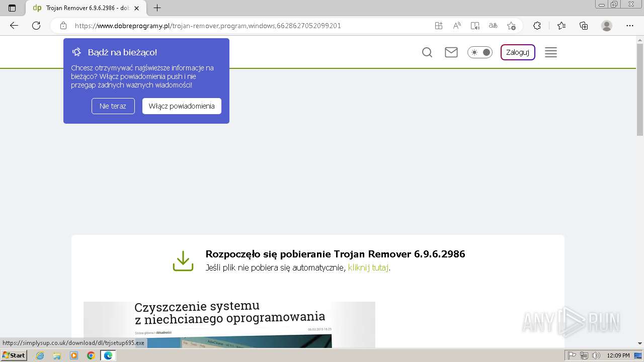Open the network tray icon
644x362 pixels.
point(584,355)
